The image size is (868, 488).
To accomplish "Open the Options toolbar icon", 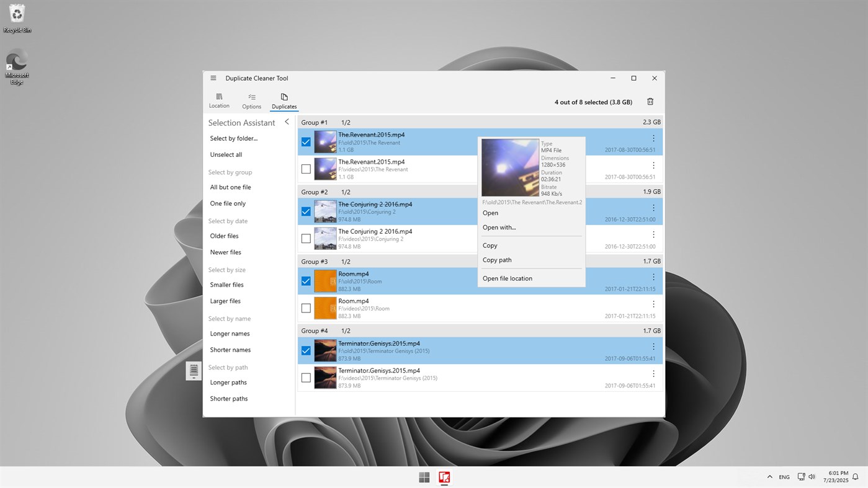I will click(x=251, y=100).
